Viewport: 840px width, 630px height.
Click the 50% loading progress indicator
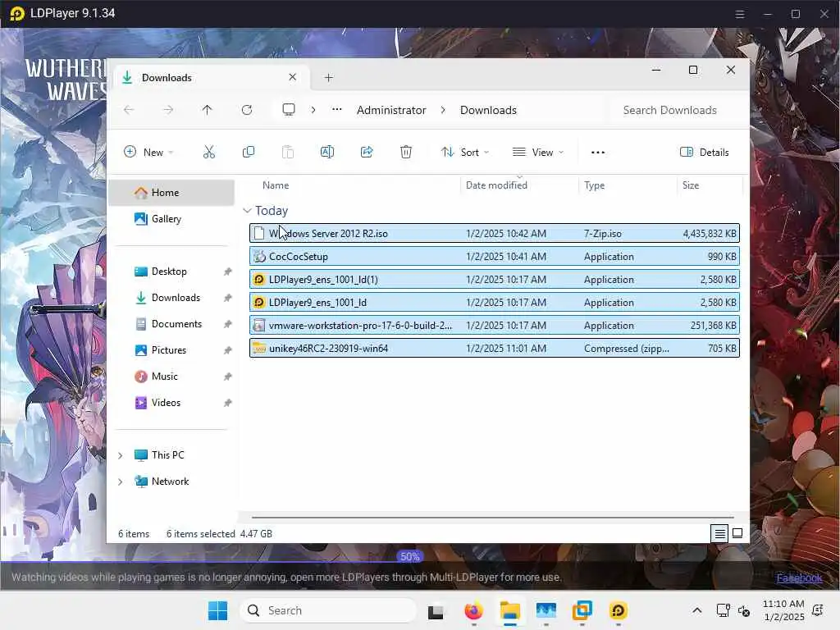pos(409,557)
